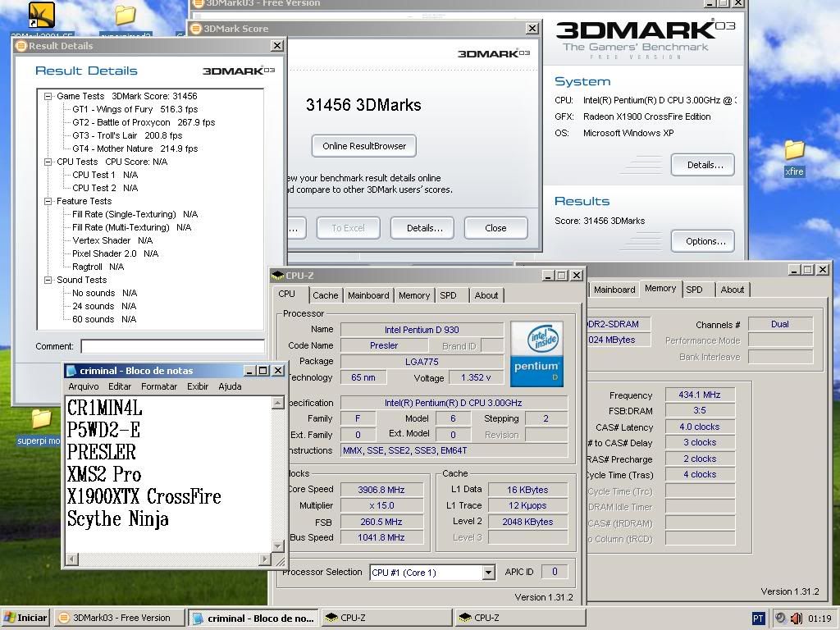Select the 60 sounds row
The height and width of the screenshot is (630, 840).
pyautogui.click(x=104, y=319)
